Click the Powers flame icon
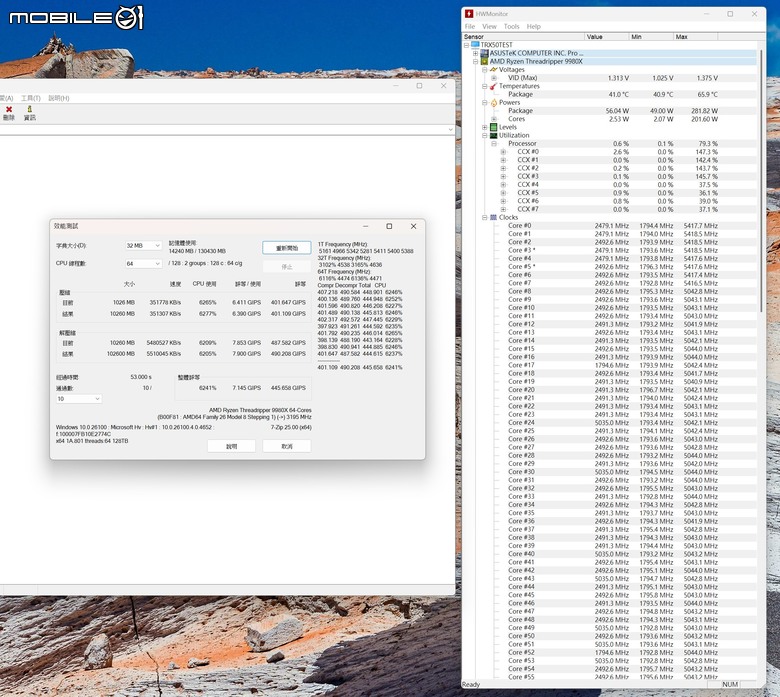This screenshot has width=780, height=697. [x=493, y=102]
